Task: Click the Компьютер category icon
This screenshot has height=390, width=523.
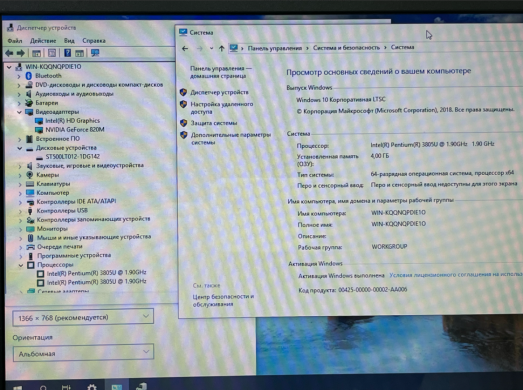Action: (x=30, y=192)
